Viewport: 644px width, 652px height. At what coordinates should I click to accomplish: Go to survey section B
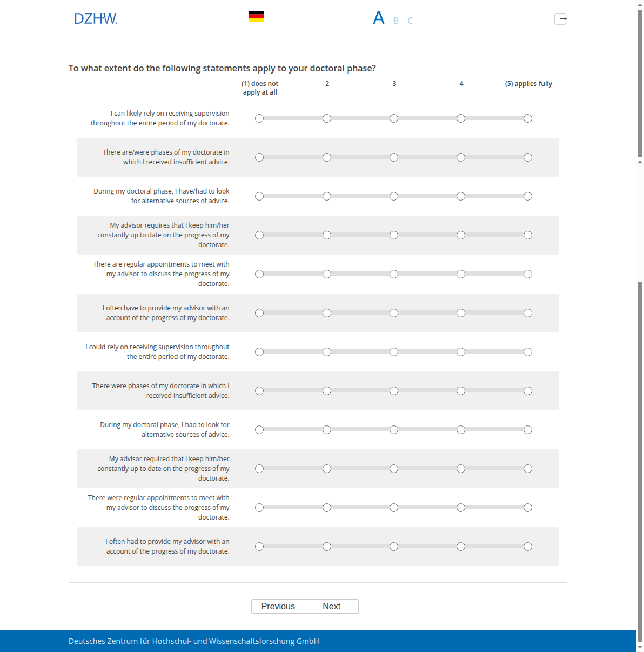pyautogui.click(x=396, y=21)
